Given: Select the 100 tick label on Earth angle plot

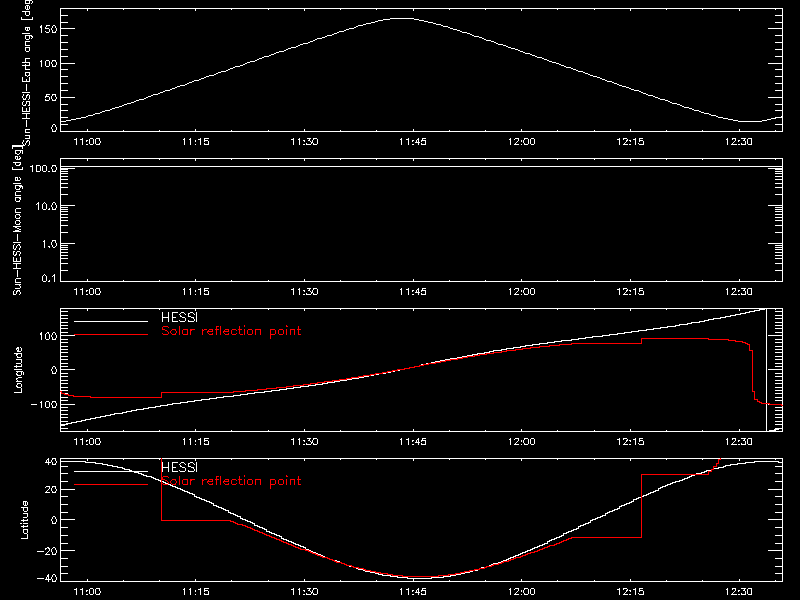Looking at the screenshot, I should pos(47,64).
